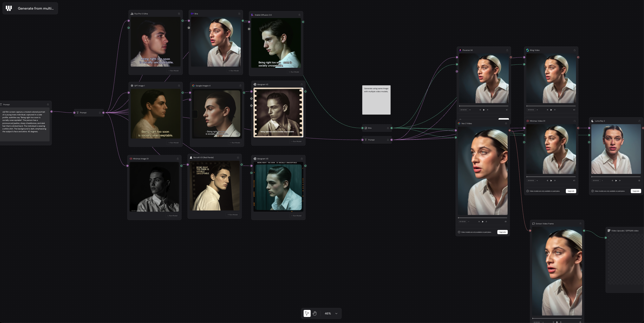This screenshot has height=323, width=644.
Task: Click the Ideogram V2 logo icon
Action: [255, 84]
